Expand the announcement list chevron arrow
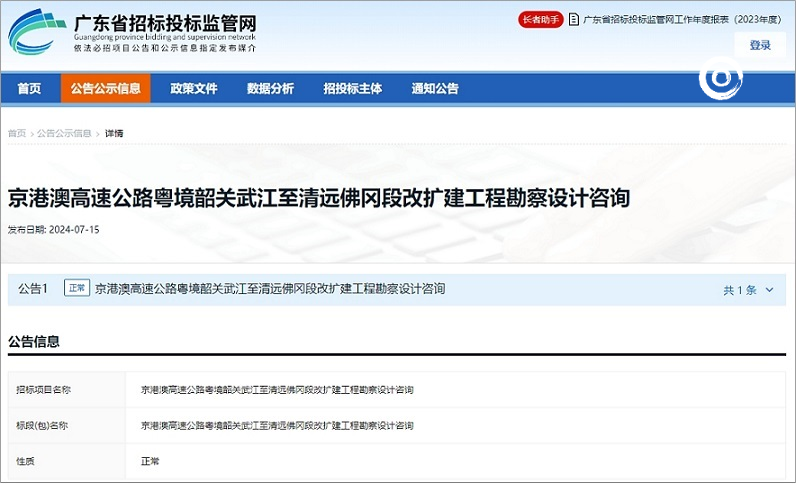Screen dimensions: 796x484 pyautogui.click(x=769, y=290)
